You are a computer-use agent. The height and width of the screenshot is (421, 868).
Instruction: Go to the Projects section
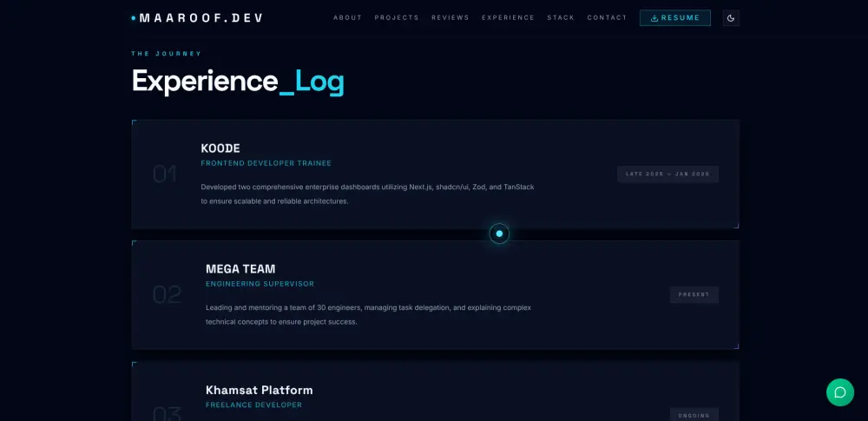tap(397, 17)
